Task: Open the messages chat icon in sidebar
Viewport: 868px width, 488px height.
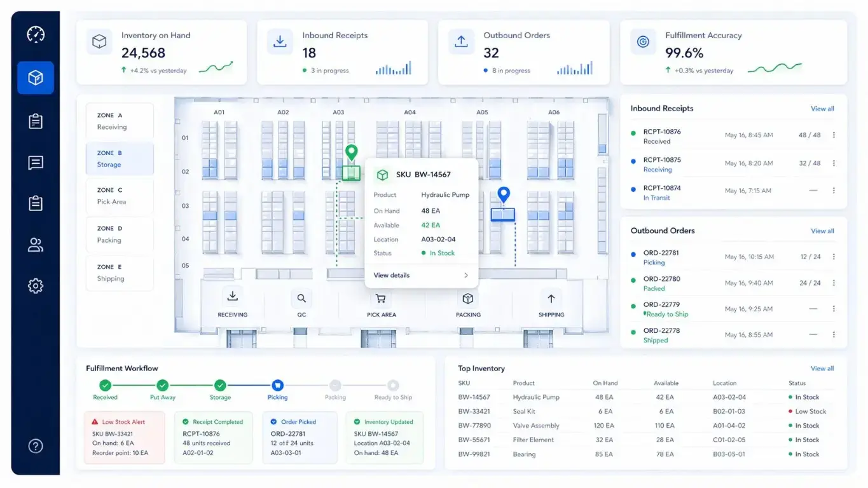Action: click(36, 163)
